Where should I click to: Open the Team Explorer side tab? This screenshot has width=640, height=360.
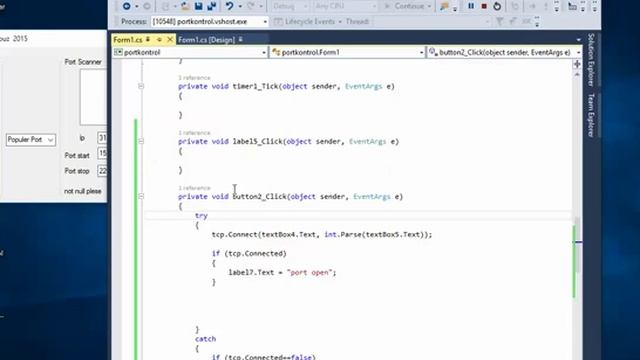[x=591, y=115]
